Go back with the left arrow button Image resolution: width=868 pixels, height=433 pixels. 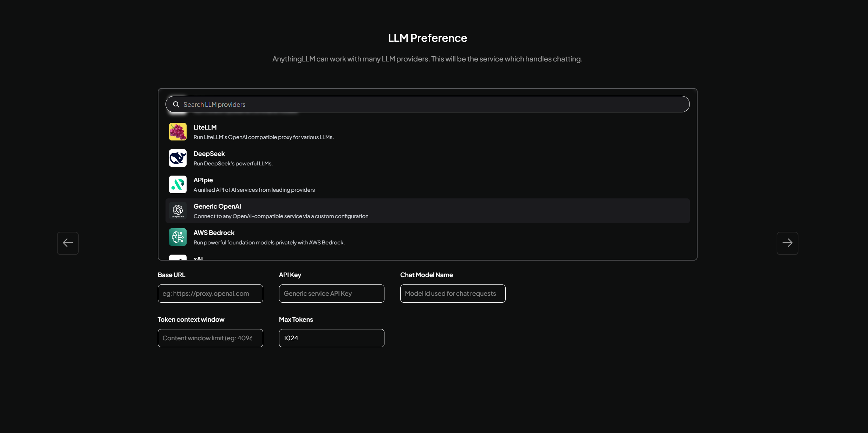pos(68,243)
